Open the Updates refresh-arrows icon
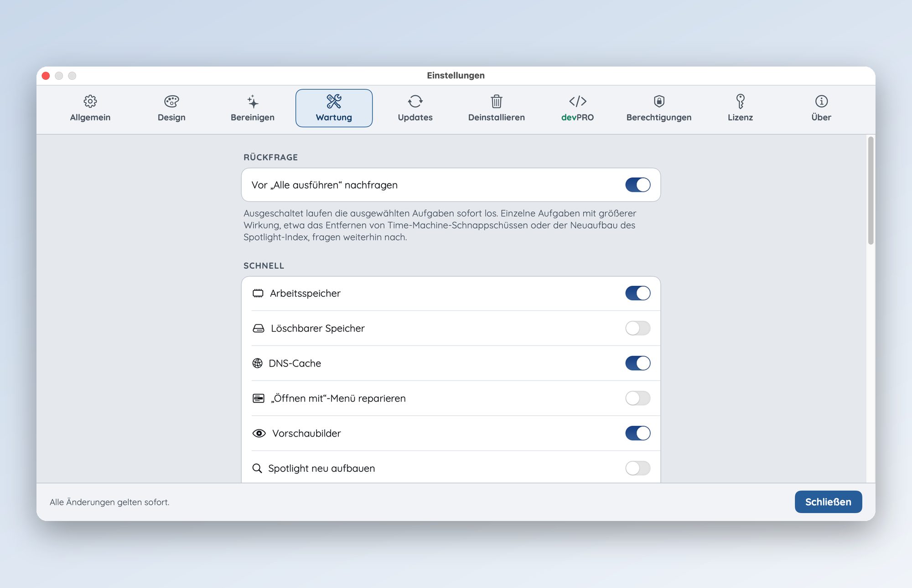The height and width of the screenshot is (588, 912). coord(415,101)
